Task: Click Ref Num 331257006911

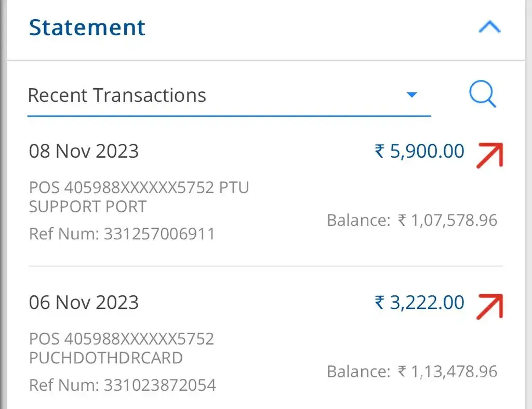Action: 122,234
